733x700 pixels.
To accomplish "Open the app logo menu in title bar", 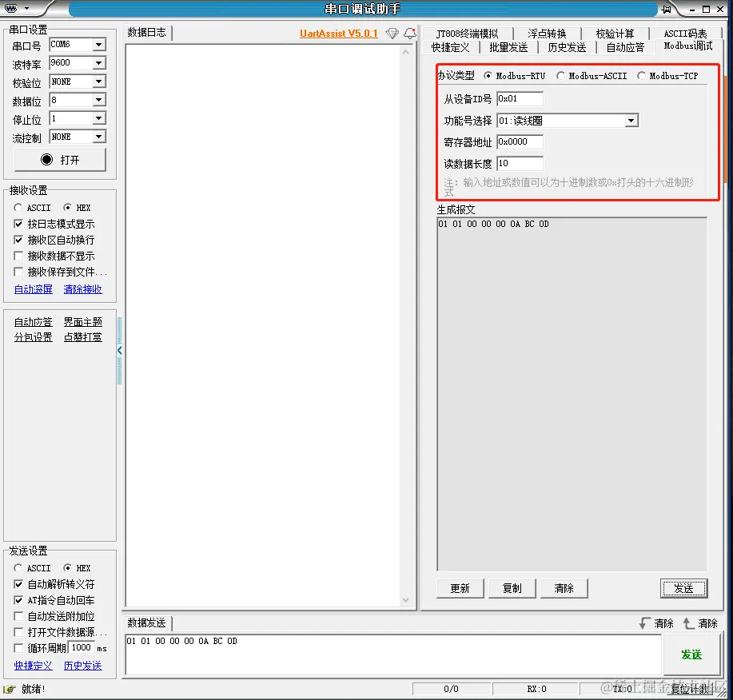I will click(11, 9).
